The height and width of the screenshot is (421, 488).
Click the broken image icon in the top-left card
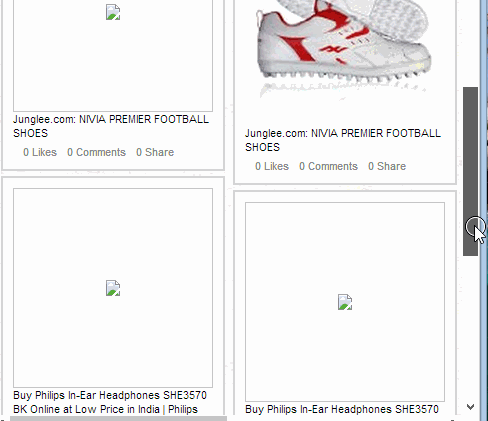pos(113,12)
